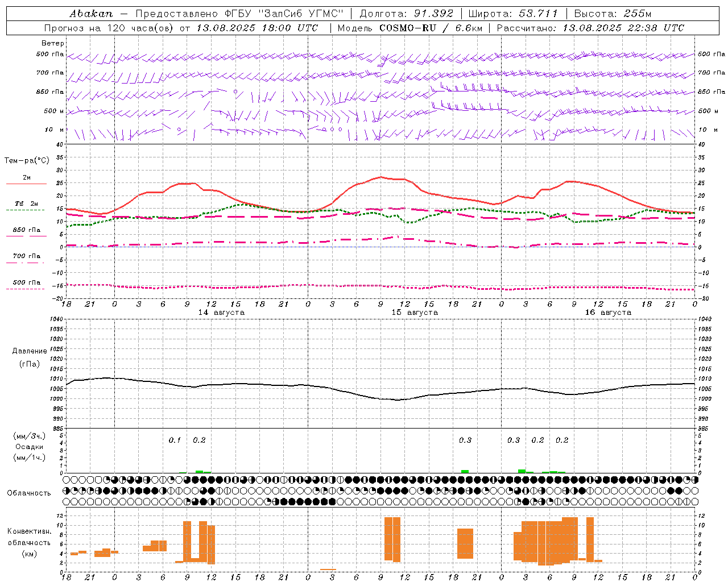The height and width of the screenshot is (582, 728).
Task: Click the (км) unit label under облачность
Action: coord(30,554)
